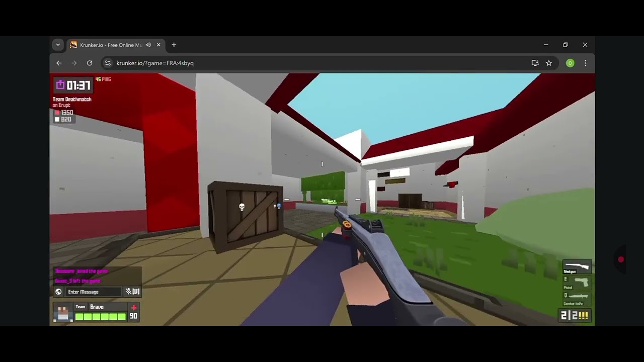Image resolution: width=644 pixels, height=362 pixels.
Task: Click the red recording indicator dot
Action: click(621, 259)
